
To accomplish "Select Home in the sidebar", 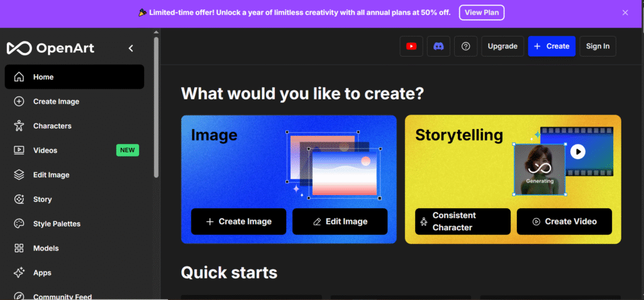I will coord(74,77).
